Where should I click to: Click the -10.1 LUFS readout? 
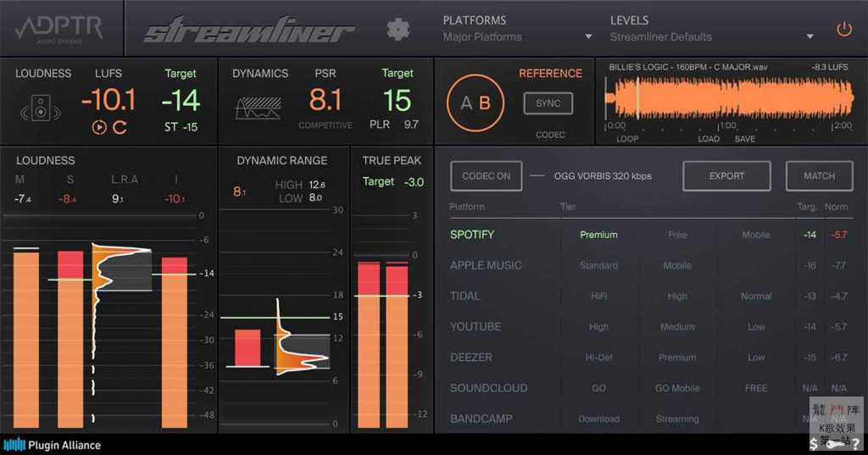[x=108, y=101]
